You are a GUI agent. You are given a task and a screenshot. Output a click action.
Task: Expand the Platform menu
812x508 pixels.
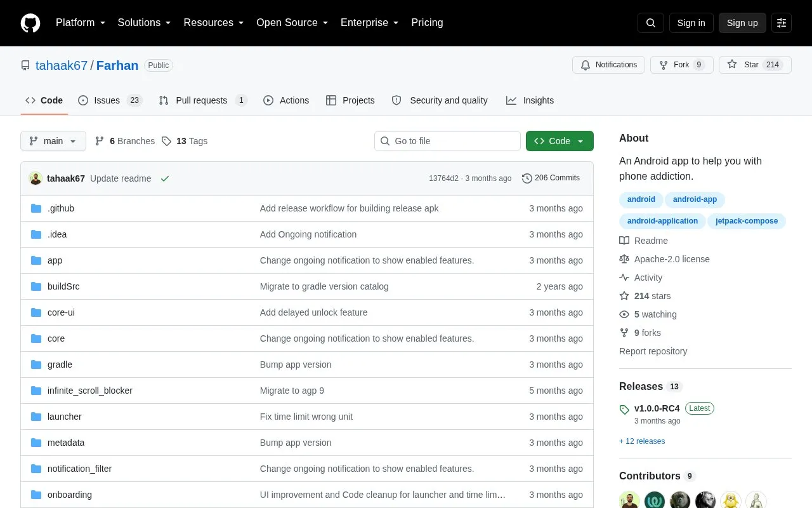pos(81,23)
